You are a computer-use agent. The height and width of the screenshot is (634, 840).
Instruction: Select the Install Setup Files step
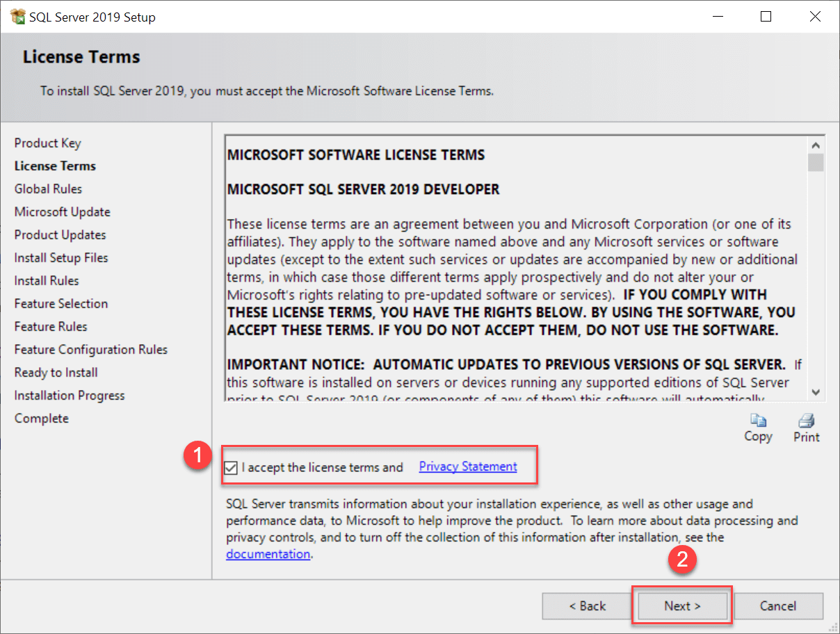[x=61, y=258]
